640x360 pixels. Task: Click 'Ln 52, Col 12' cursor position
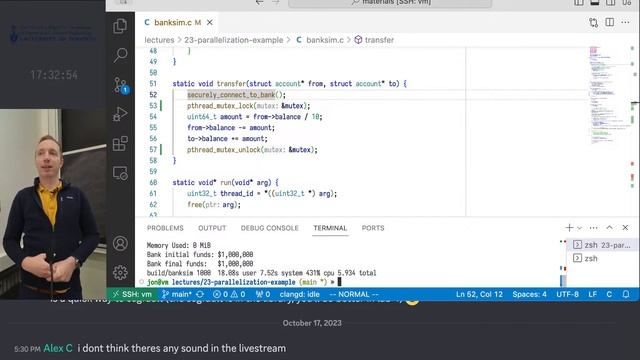tap(479, 294)
